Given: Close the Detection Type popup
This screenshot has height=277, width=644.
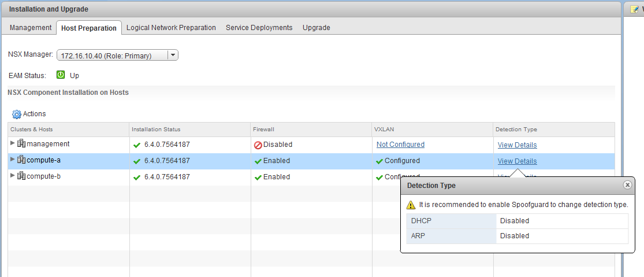Looking at the screenshot, I should [627, 185].
